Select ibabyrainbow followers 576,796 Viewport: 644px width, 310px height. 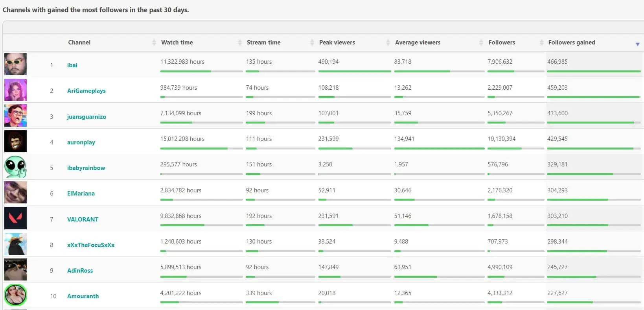(498, 164)
